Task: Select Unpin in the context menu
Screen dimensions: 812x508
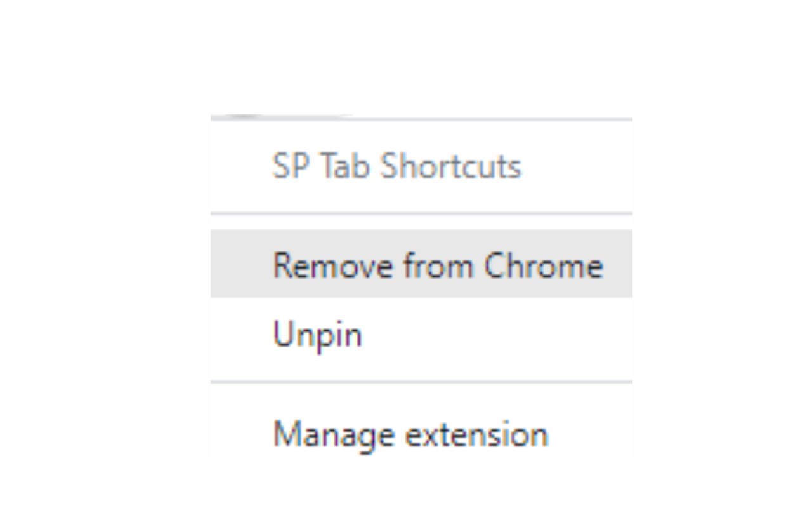Action: [x=317, y=334]
